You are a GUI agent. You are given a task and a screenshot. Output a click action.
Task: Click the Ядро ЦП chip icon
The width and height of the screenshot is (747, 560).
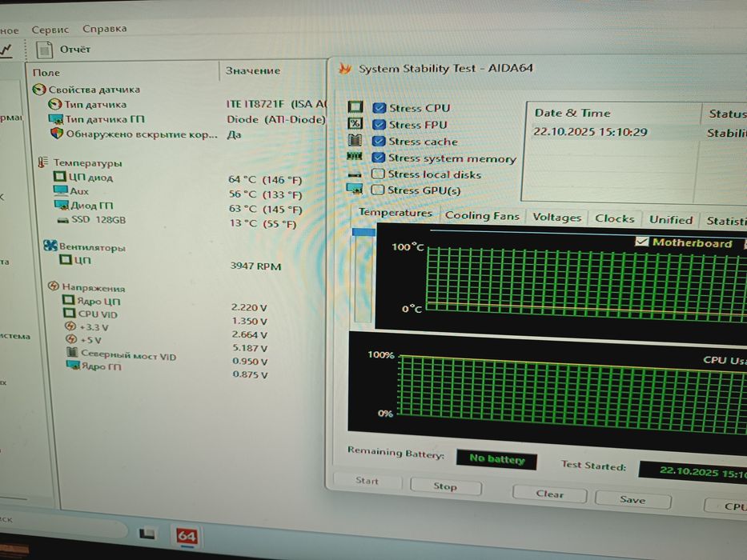[69, 300]
